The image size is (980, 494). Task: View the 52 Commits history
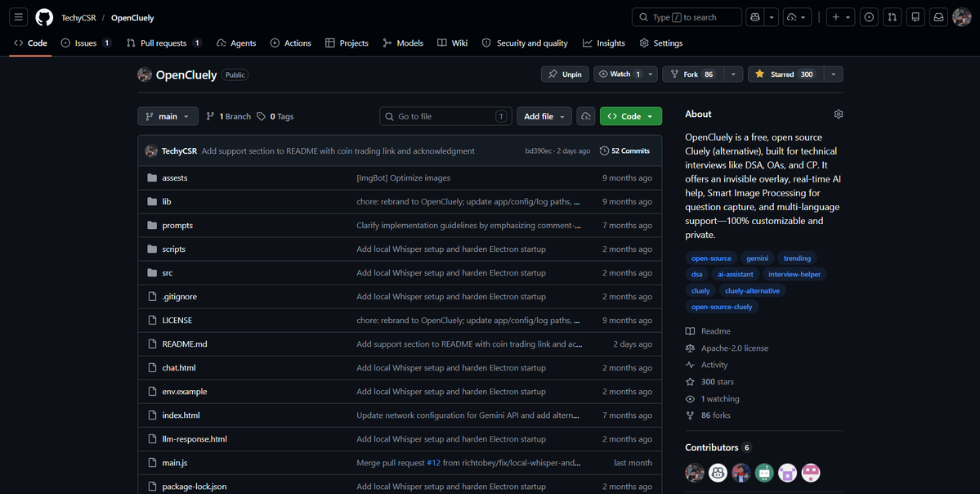tap(624, 151)
